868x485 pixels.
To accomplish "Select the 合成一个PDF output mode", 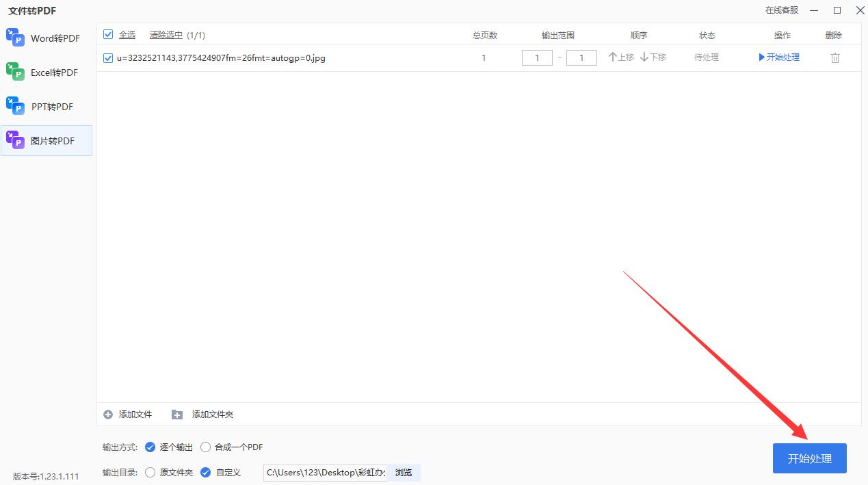I will (x=205, y=447).
